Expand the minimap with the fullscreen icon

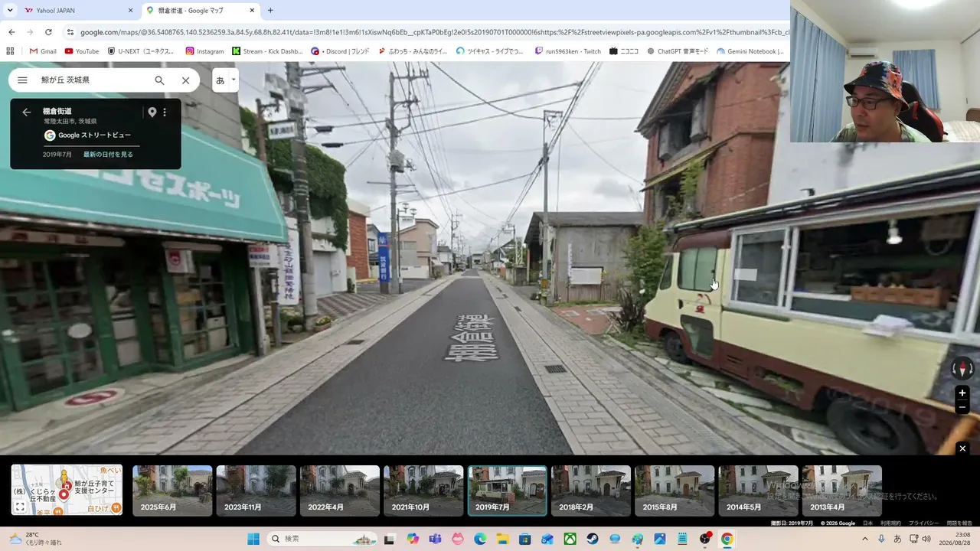pos(21,507)
